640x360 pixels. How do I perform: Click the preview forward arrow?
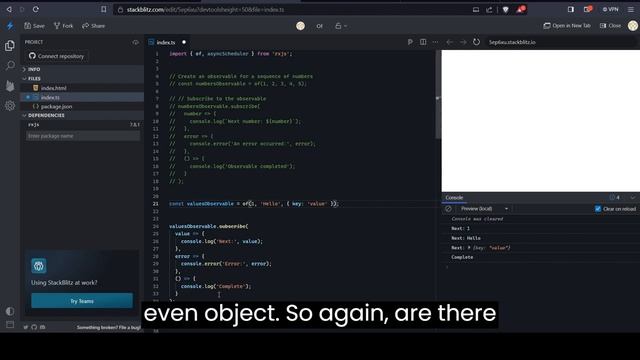tap(463, 42)
